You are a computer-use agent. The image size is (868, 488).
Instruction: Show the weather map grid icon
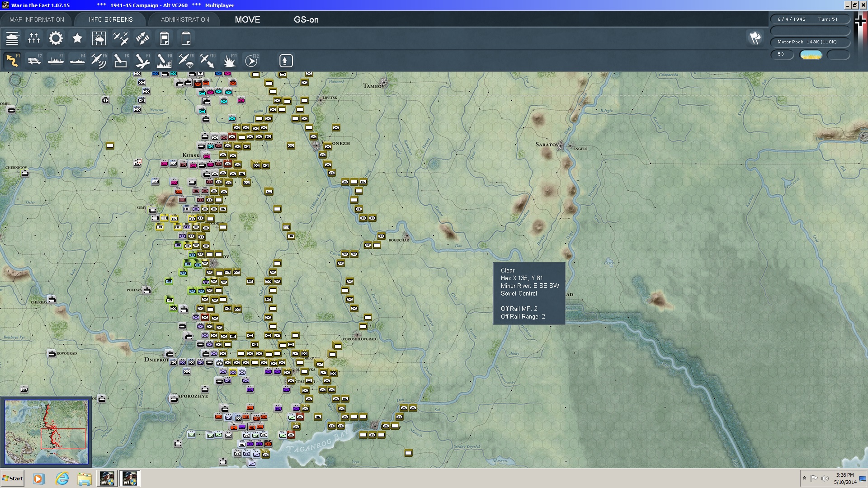[99, 38]
